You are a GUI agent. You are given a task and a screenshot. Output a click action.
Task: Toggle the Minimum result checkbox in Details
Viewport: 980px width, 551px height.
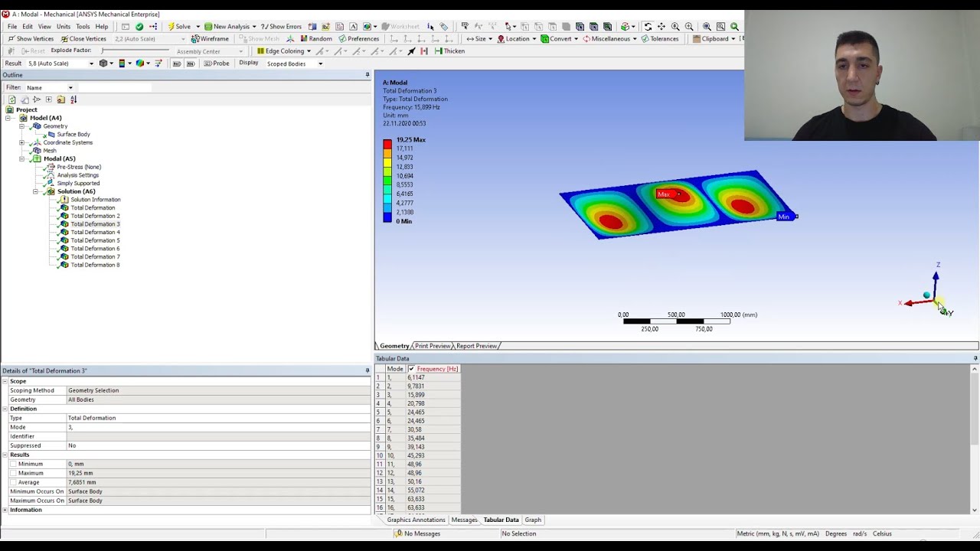(x=13, y=464)
